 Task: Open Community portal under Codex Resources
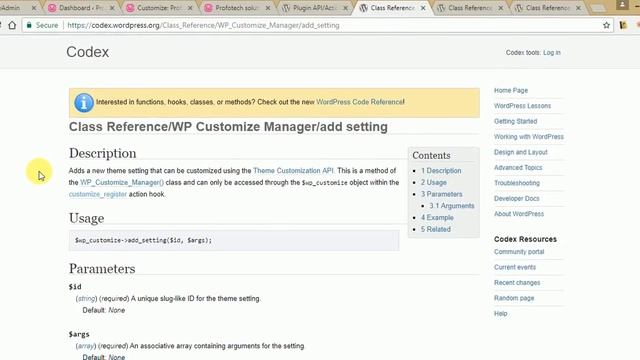519,252
